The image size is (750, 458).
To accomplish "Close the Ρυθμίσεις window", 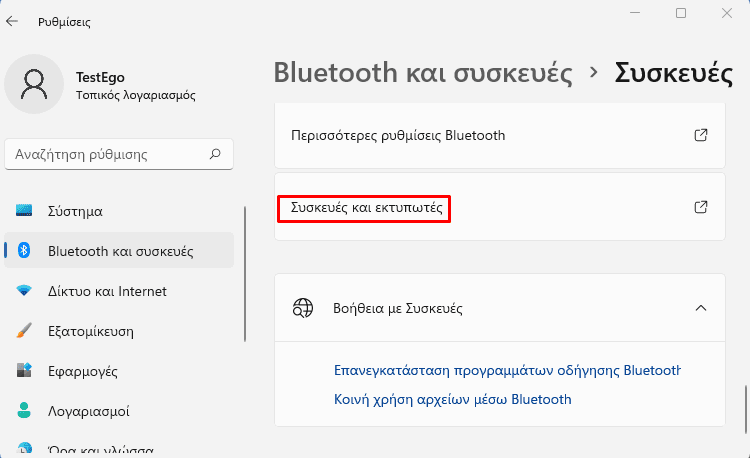I will coord(727,13).
